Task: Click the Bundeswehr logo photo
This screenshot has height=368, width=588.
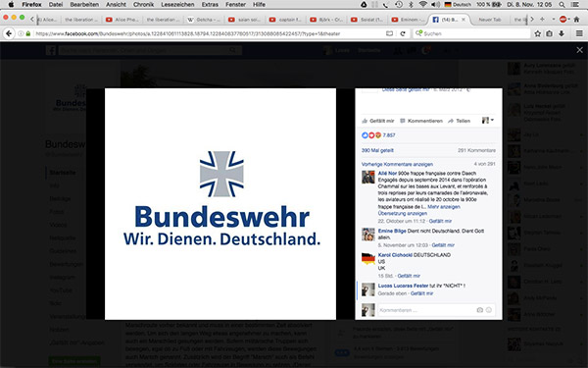Action: [x=220, y=204]
